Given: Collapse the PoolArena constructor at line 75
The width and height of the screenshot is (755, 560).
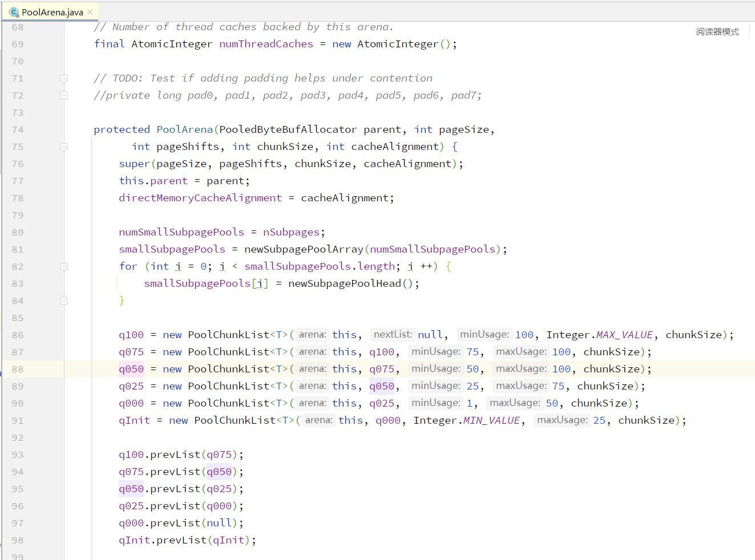Looking at the screenshot, I should [x=64, y=147].
